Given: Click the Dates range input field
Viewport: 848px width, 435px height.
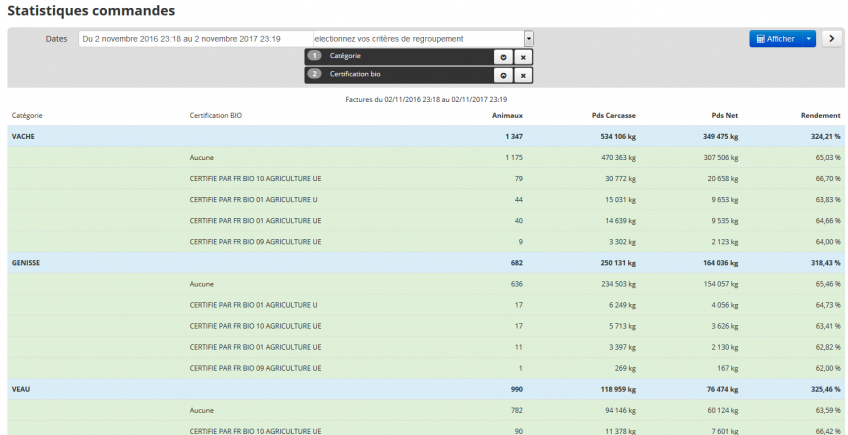Looking at the screenshot, I should tap(196, 39).
